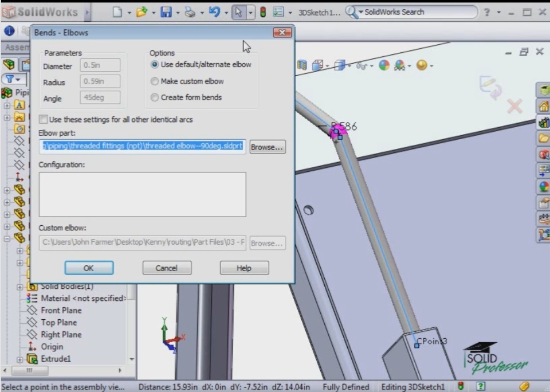Click the blue info icon

click(9, 31)
